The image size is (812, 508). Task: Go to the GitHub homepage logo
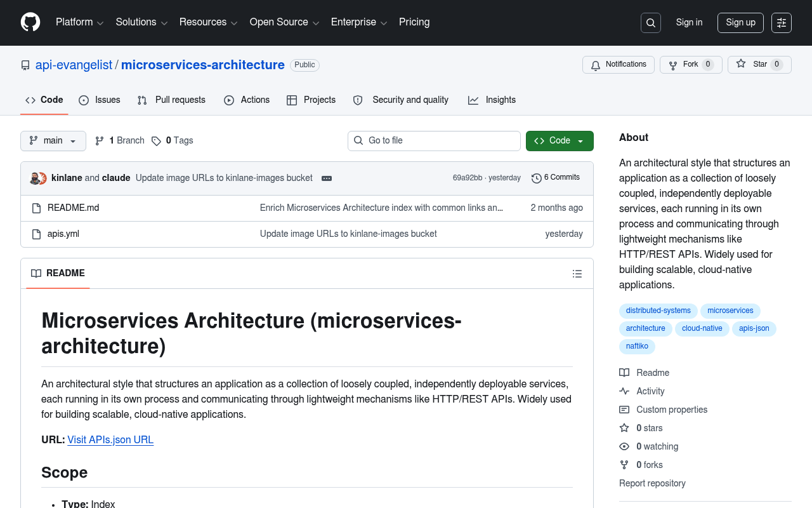pos(30,22)
